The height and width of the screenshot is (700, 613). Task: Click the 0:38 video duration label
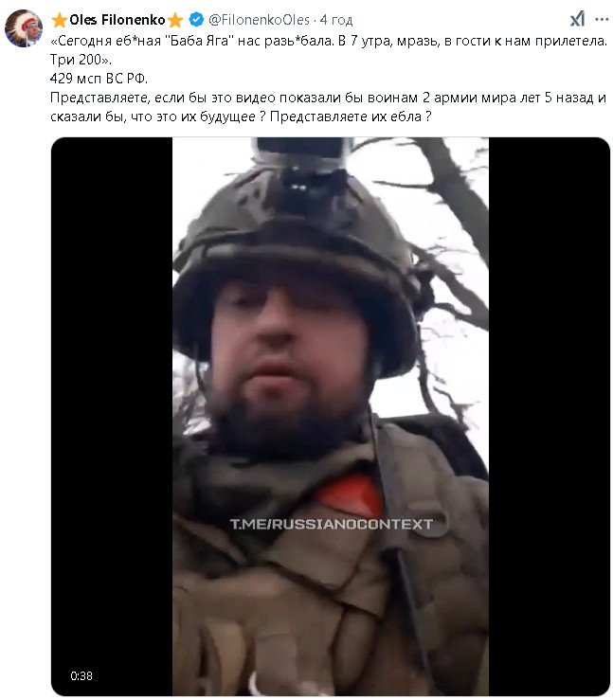pyautogui.click(x=81, y=675)
